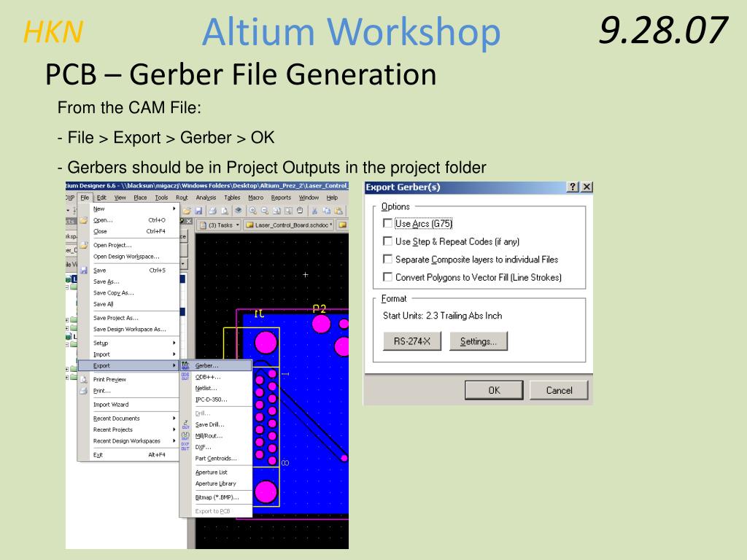
Task: Open the File menu in the menu bar
Action: [x=85, y=198]
